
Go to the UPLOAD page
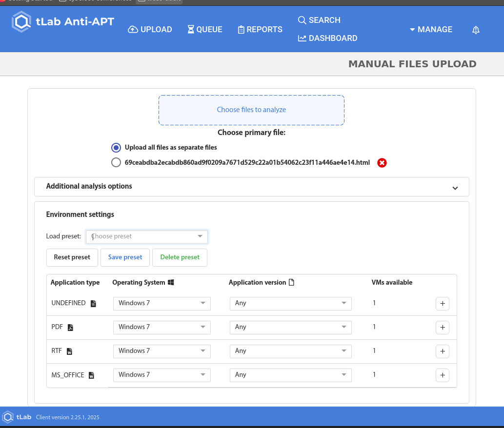[150, 30]
